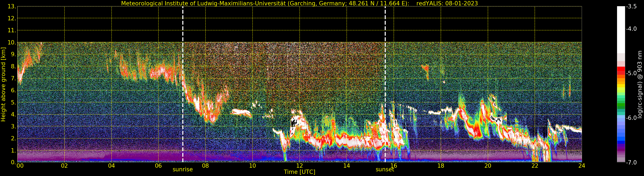The height and width of the screenshot is (176, 644).
Task: Click the height axis tick label '11.'
Action: point(12,31)
